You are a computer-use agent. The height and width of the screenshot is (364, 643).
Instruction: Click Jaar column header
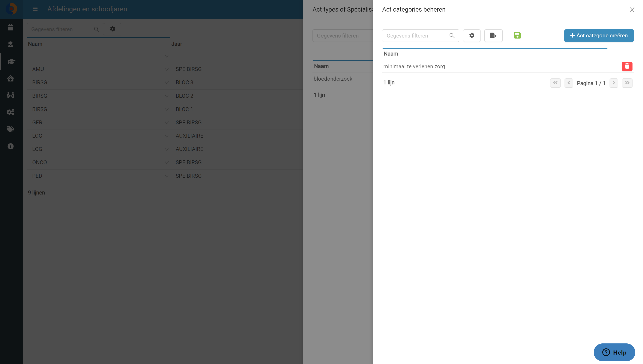[x=176, y=44]
